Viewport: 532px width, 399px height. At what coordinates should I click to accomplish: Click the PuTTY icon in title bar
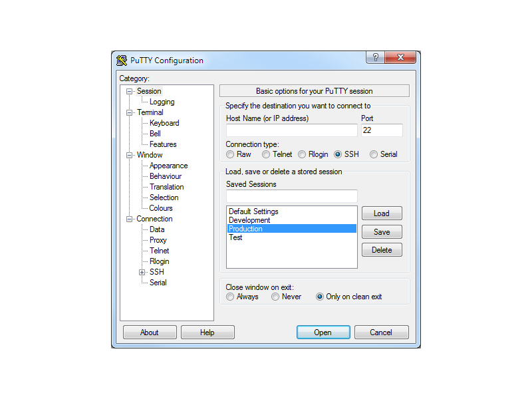[122, 61]
